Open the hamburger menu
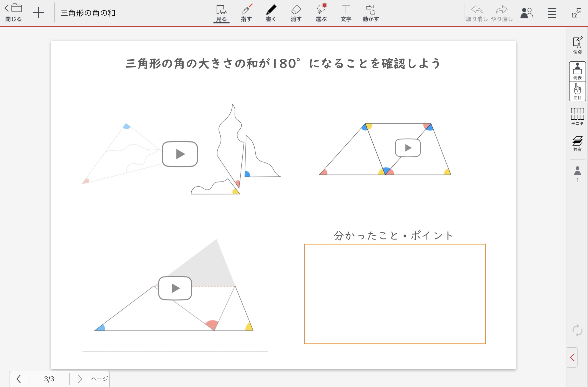Screen dimensions: 588x387 click(552, 13)
